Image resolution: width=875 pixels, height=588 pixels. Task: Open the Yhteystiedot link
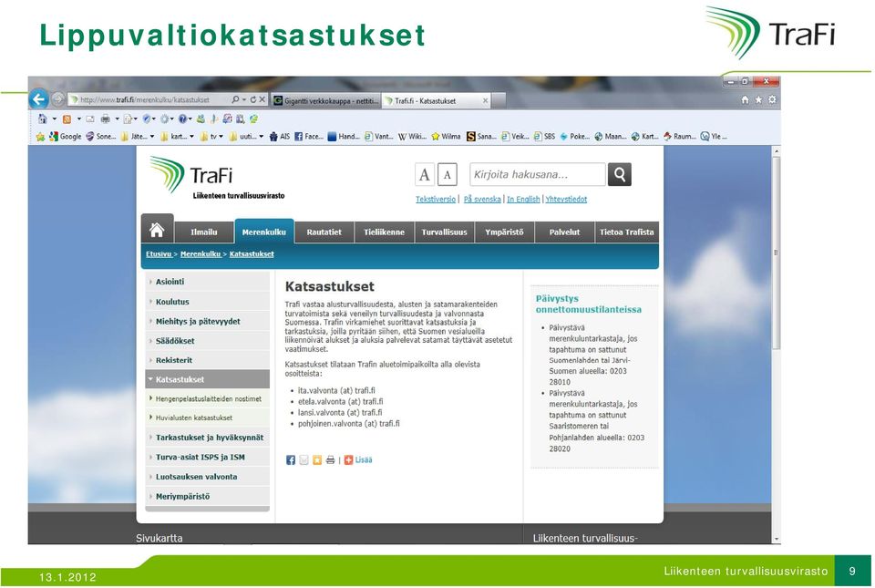[x=566, y=199]
